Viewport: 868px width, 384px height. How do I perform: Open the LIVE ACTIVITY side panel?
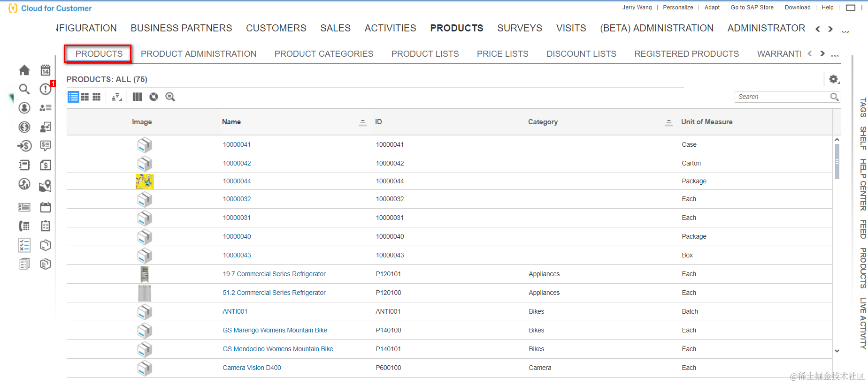[x=863, y=323]
